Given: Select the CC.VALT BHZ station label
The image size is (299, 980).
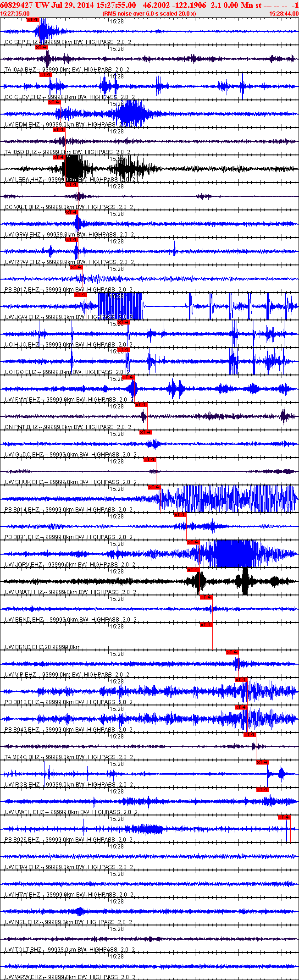Looking at the screenshot, I should click(69, 207).
